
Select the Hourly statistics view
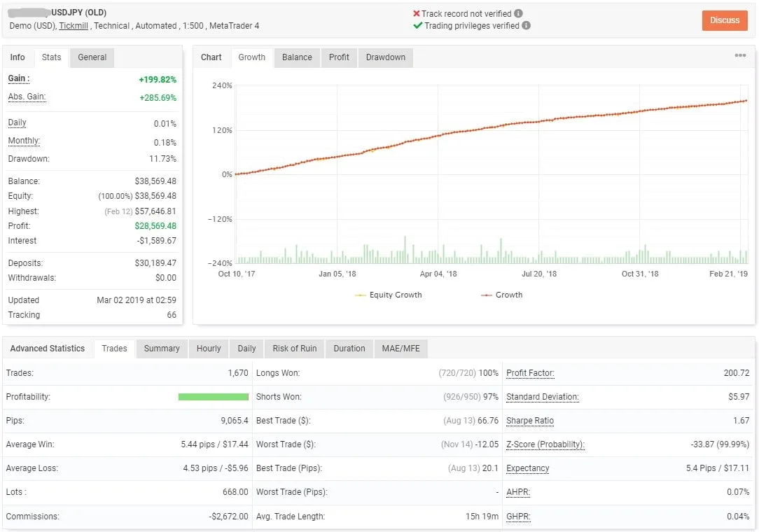[x=208, y=348]
